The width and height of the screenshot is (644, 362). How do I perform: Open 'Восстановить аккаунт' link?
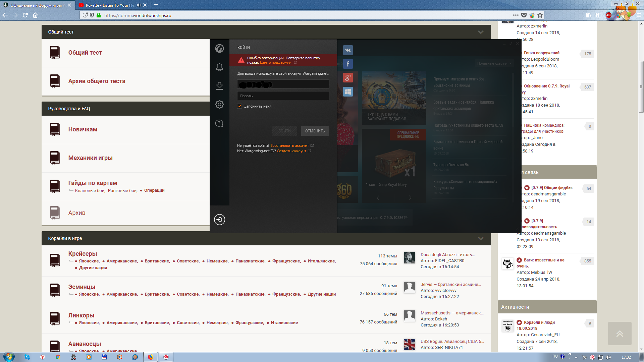tap(289, 145)
